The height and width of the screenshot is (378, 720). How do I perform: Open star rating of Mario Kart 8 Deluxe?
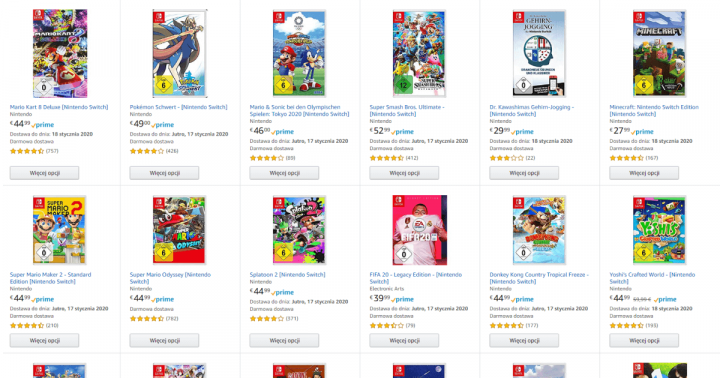(27, 151)
